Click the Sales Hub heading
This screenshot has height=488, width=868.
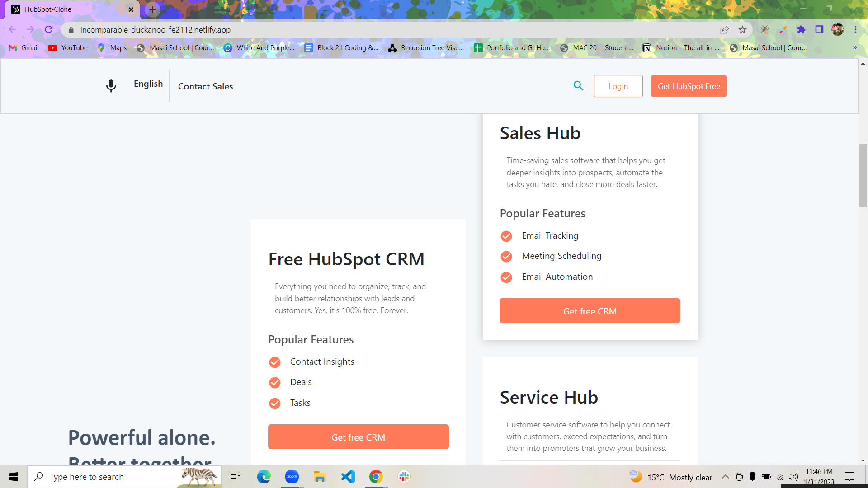[x=540, y=133]
